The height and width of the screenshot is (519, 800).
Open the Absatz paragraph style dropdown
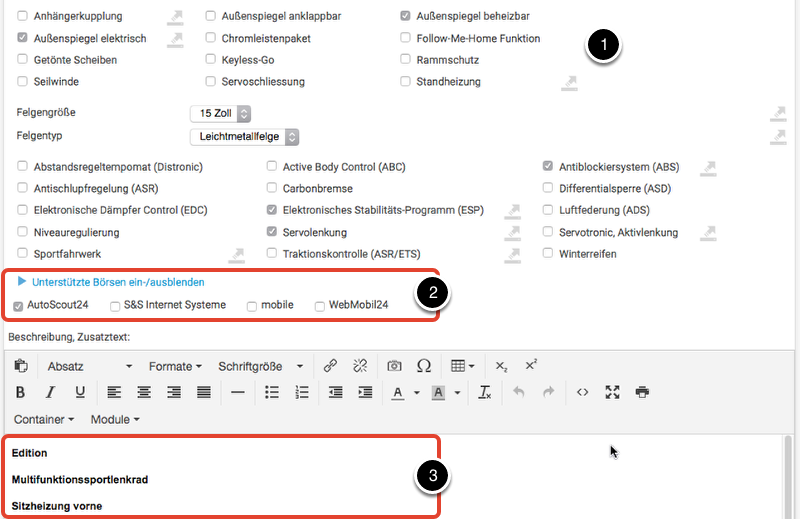tap(76, 366)
